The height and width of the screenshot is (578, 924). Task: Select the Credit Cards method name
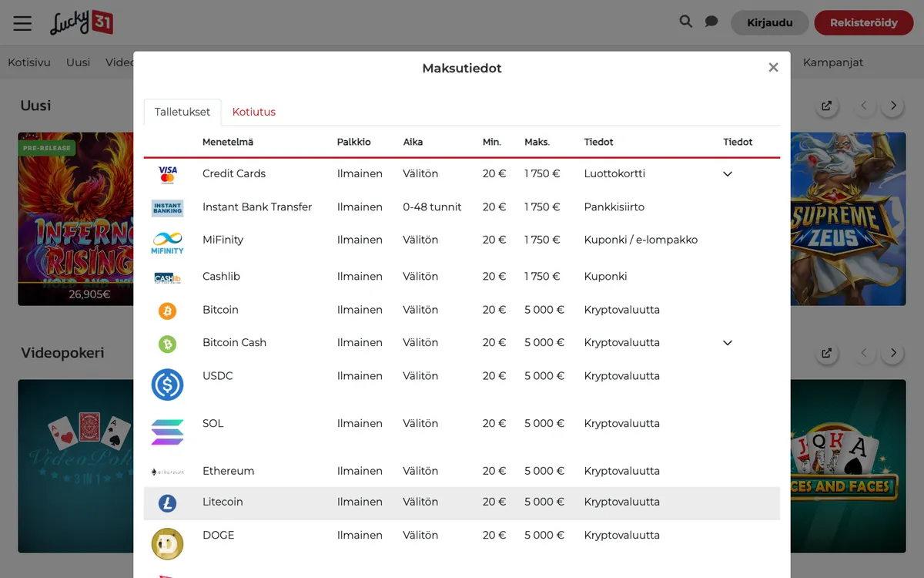[234, 173]
